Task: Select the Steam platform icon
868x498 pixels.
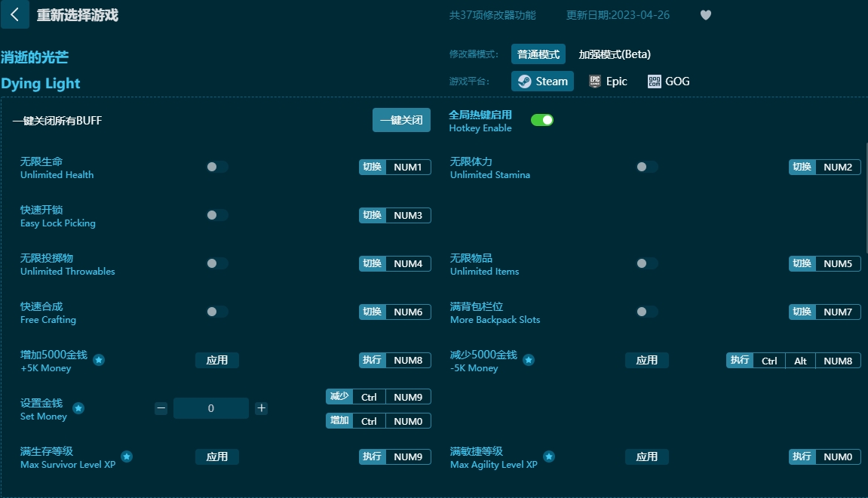Action: coord(524,81)
